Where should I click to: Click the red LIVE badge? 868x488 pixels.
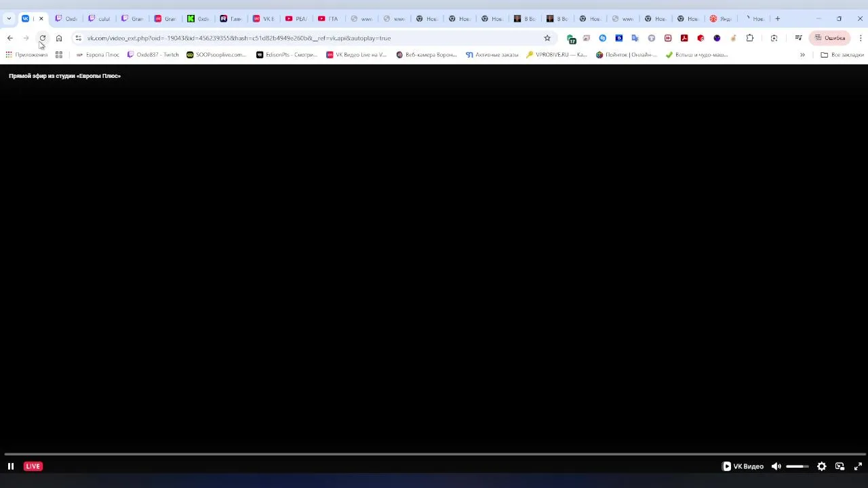coord(33,466)
